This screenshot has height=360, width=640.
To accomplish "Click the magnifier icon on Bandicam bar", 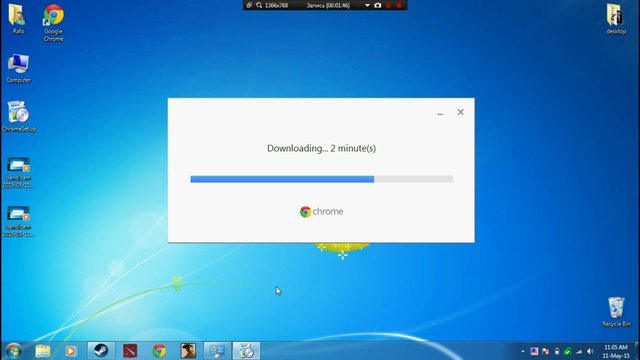I will (259, 5).
